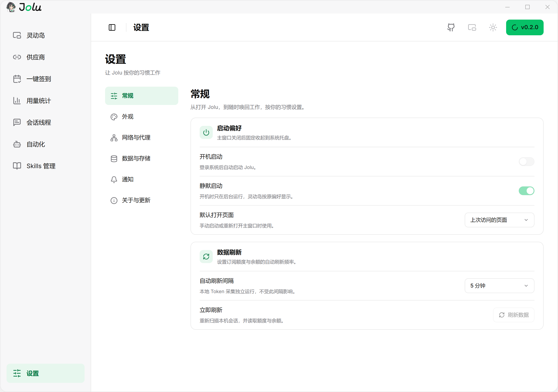Open the GitHub repository icon

pyautogui.click(x=451, y=27)
